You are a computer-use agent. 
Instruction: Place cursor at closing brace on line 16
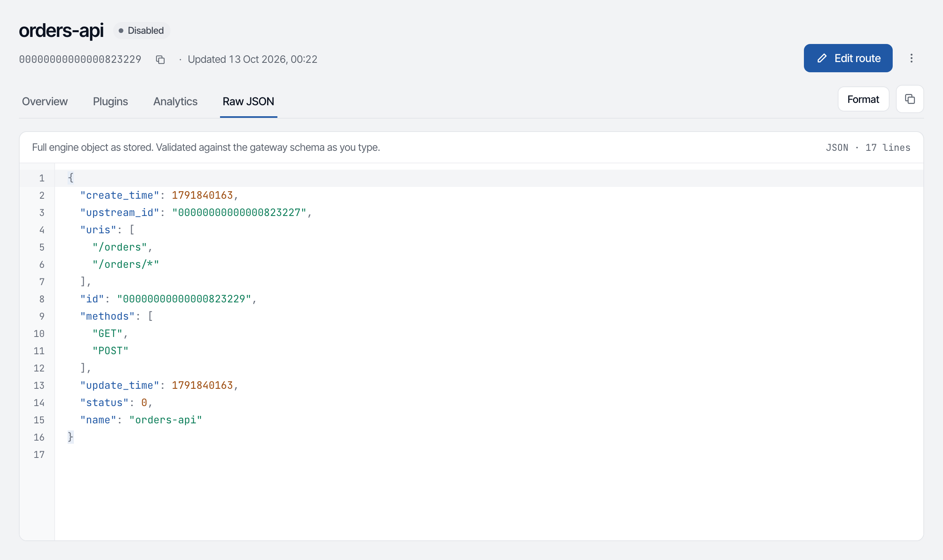point(71,437)
